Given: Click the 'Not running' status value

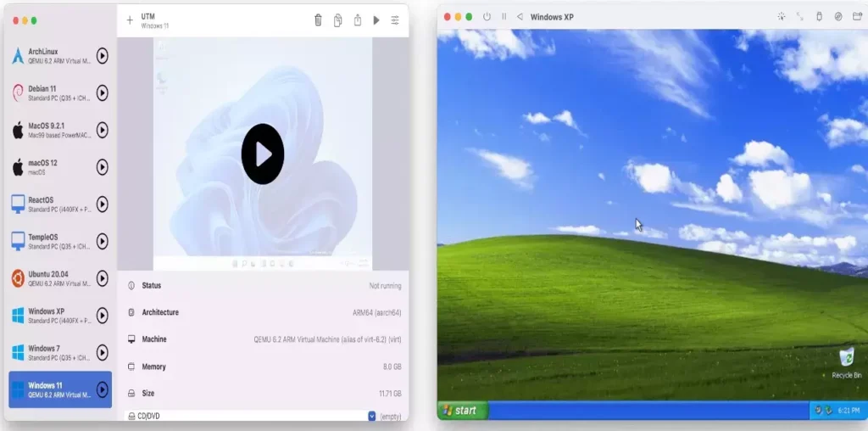Looking at the screenshot, I should [x=386, y=286].
